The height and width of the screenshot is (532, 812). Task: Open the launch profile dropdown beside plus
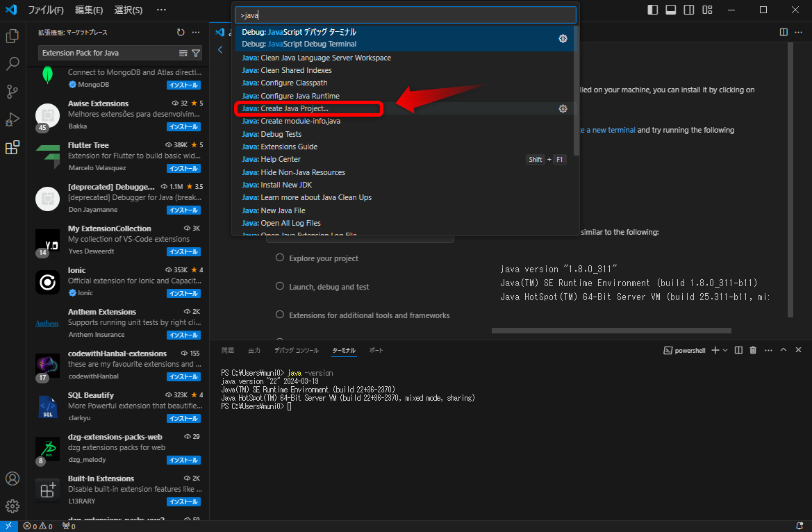click(725, 351)
